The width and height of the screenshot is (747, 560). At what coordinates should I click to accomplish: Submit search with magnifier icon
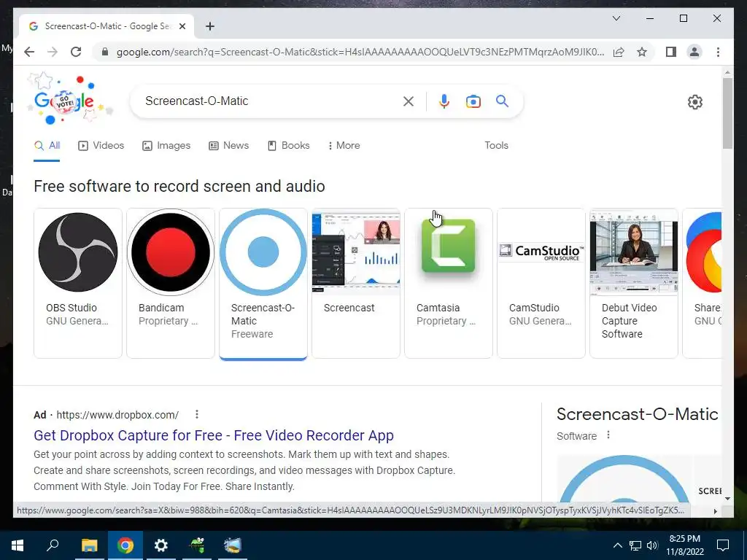click(x=502, y=101)
